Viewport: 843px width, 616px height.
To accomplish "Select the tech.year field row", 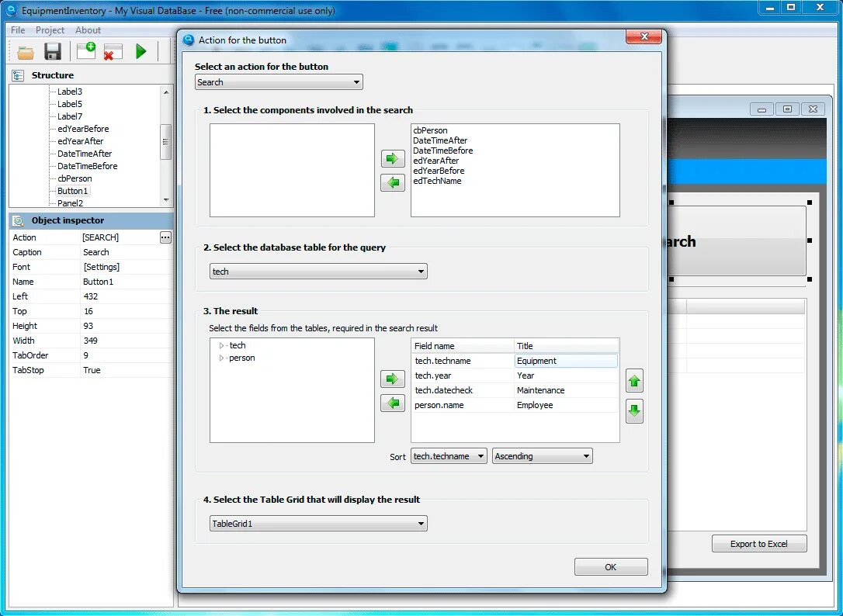I will [515, 375].
